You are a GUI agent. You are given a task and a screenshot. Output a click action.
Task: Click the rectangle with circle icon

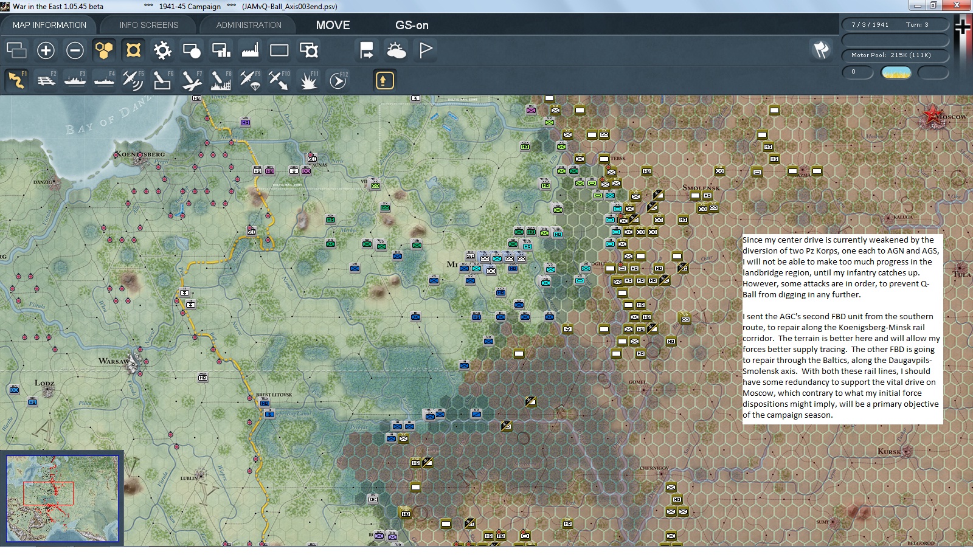(x=192, y=50)
